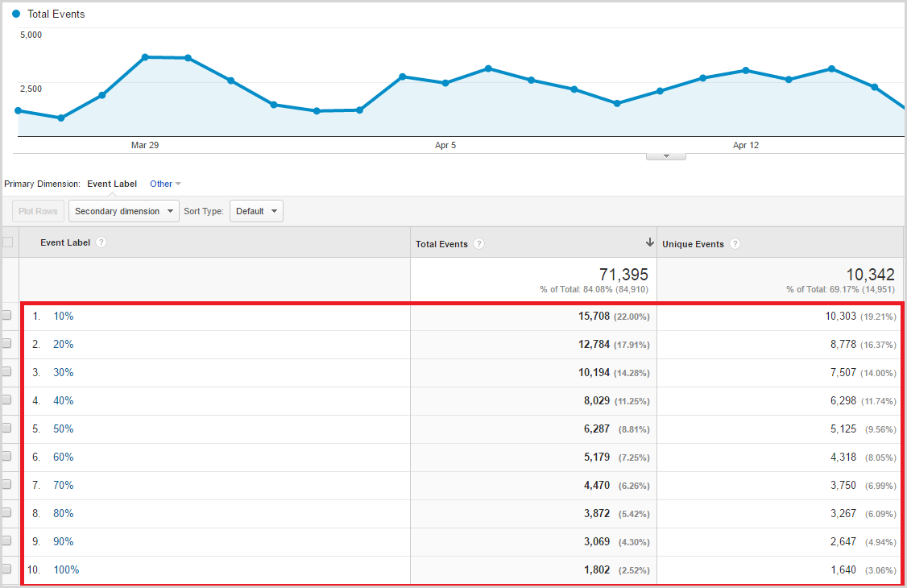The image size is (907, 588).
Task: Click sort arrow in Total Events column
Action: pos(649,243)
